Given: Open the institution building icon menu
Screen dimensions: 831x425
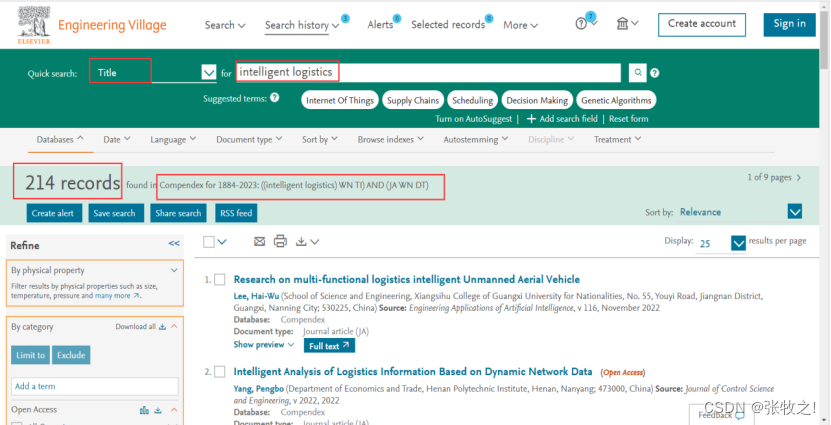Looking at the screenshot, I should click(x=623, y=24).
